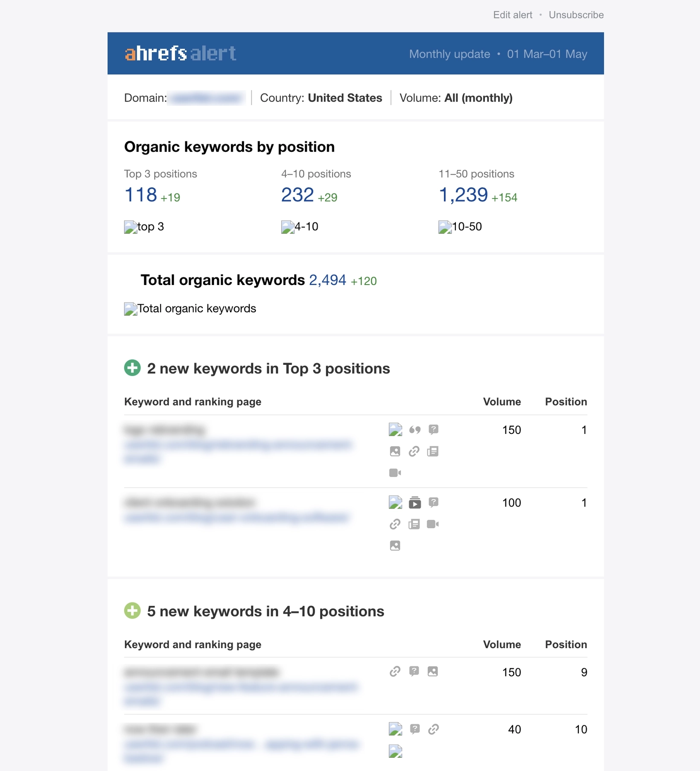The width and height of the screenshot is (700, 771).
Task: Click the green plus beside '2 new keywords' heading
Action: click(x=132, y=367)
